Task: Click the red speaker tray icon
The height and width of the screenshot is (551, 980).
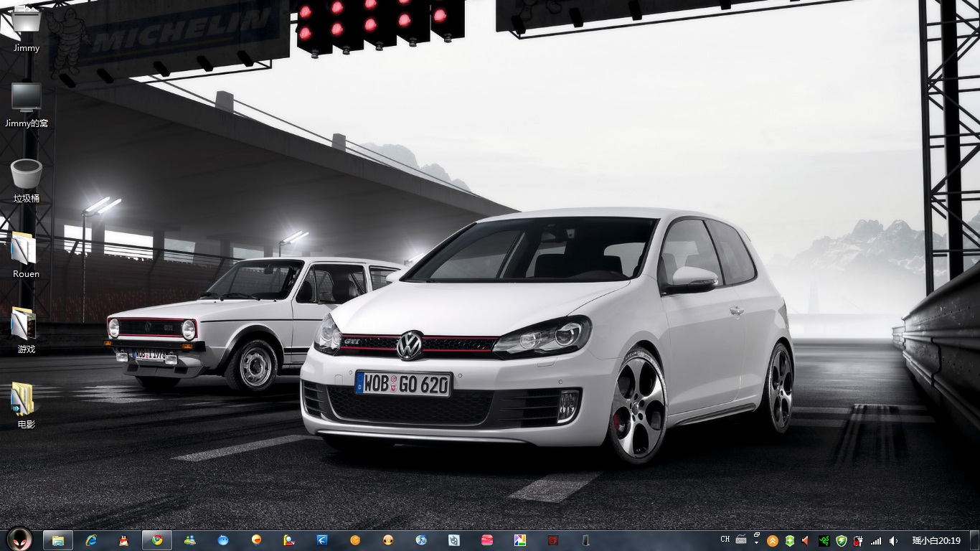Action: (806, 541)
